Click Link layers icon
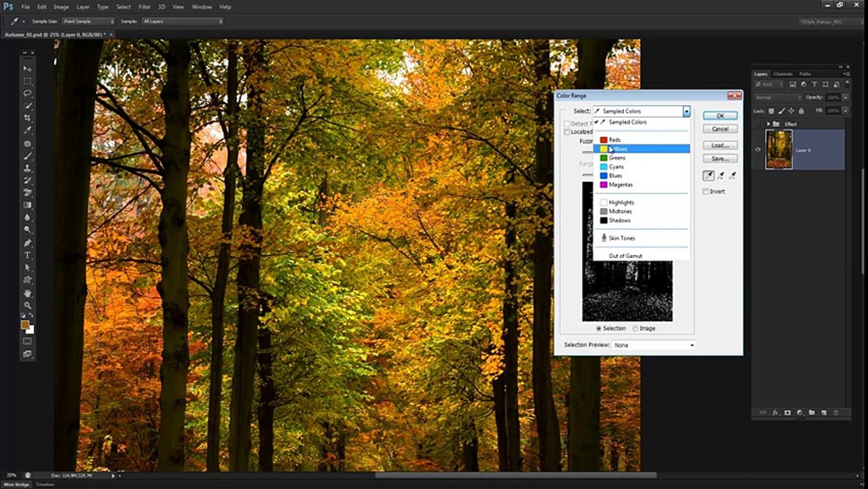 click(x=763, y=412)
